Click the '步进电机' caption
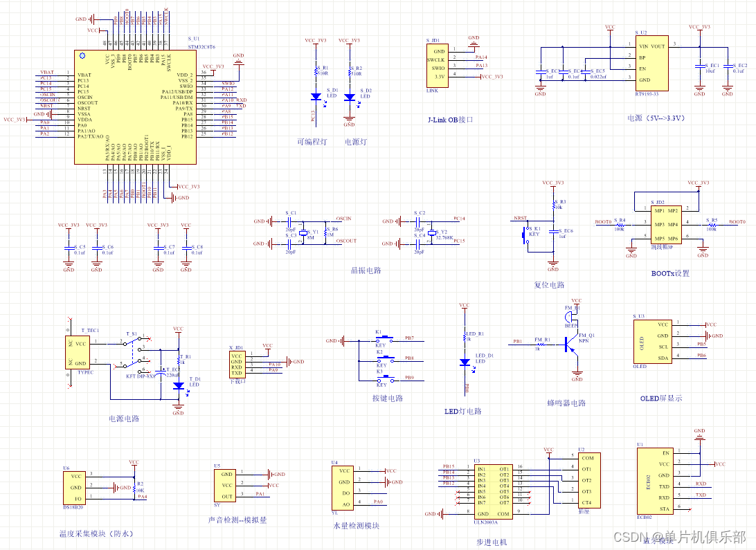 click(492, 542)
